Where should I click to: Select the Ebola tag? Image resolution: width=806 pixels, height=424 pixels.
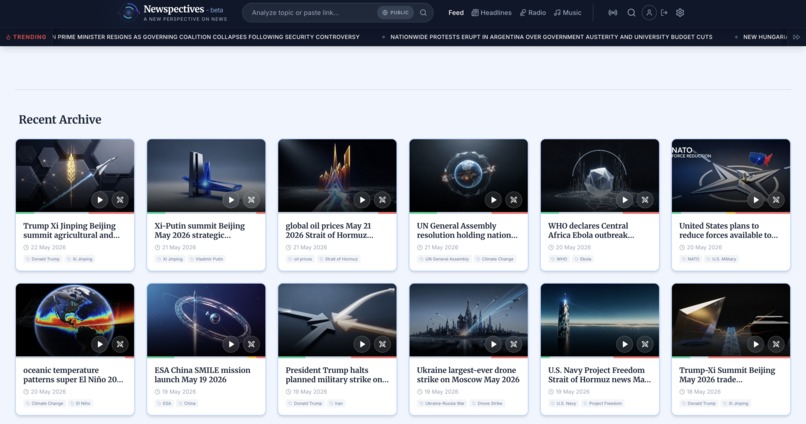583,259
